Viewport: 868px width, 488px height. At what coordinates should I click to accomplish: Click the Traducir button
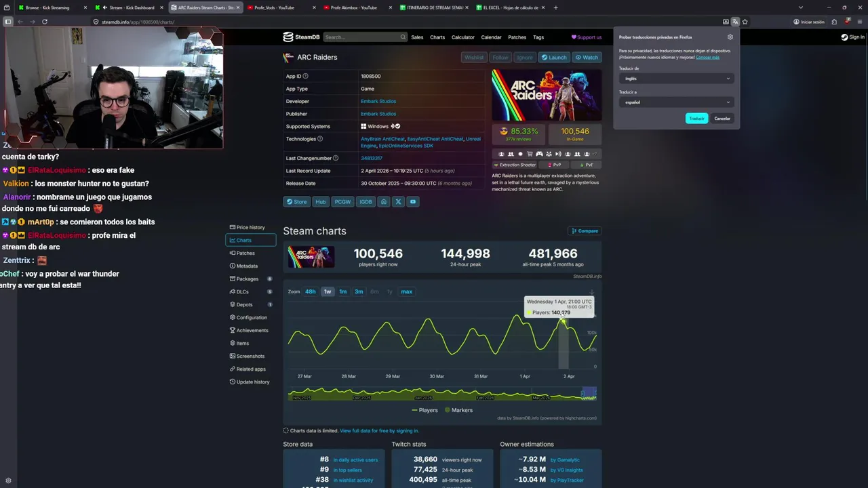tap(696, 119)
